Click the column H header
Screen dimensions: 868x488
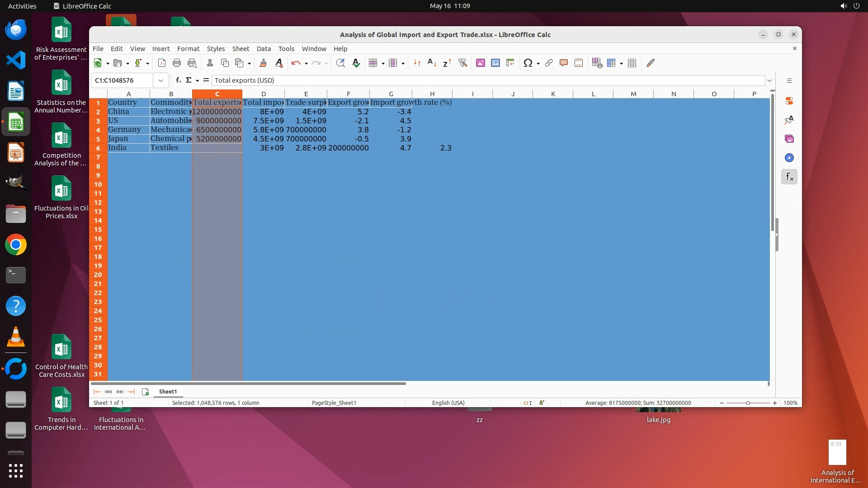pos(432,94)
